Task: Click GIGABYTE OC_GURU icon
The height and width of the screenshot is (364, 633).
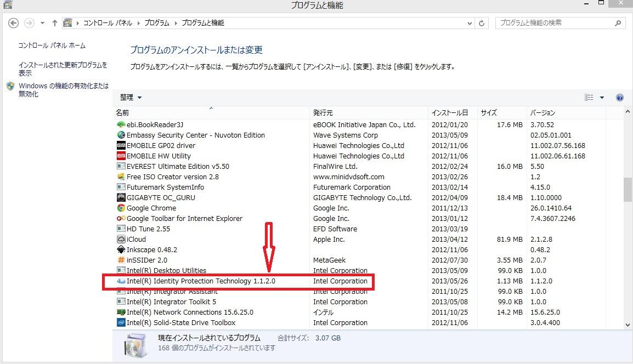Action: 121,197
